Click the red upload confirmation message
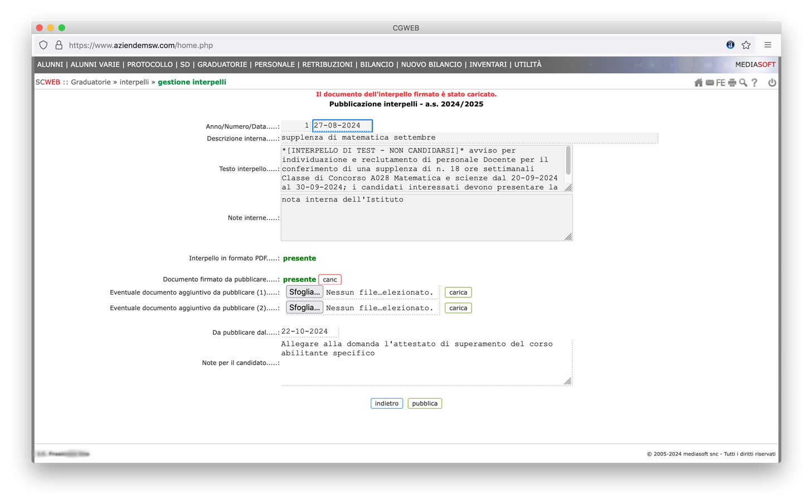Image resolution: width=812 pixels, height=504 pixels. 406,94
